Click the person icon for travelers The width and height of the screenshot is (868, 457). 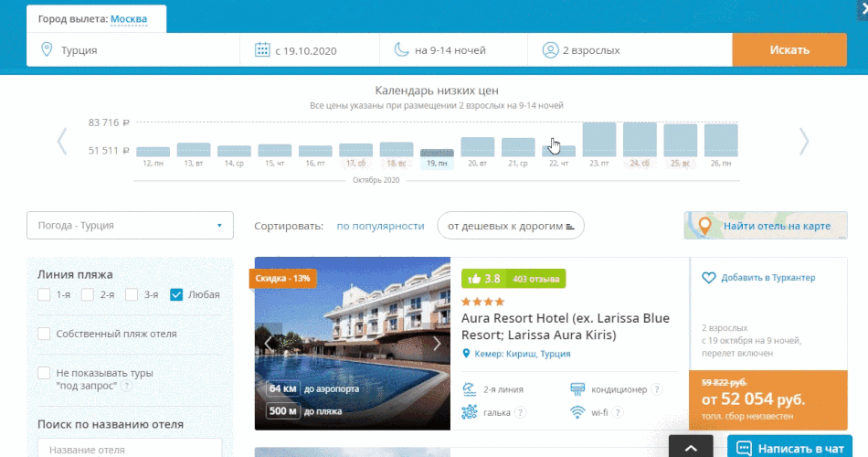coord(549,50)
